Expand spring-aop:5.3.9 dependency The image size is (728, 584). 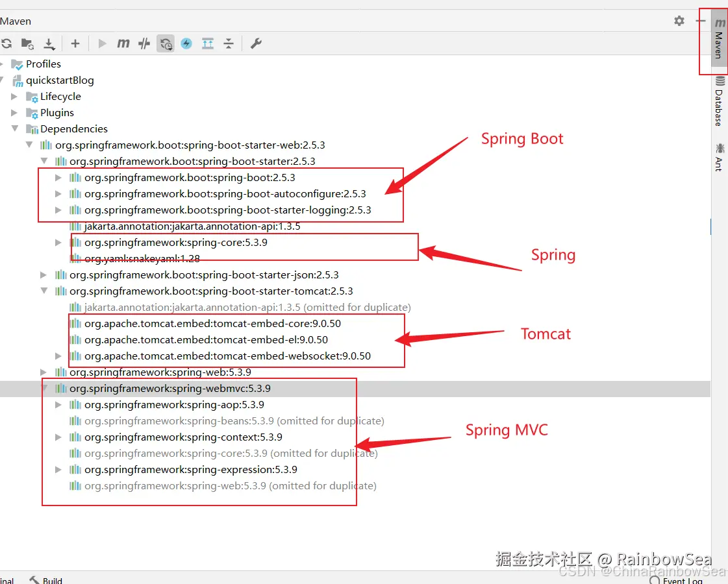(x=58, y=405)
